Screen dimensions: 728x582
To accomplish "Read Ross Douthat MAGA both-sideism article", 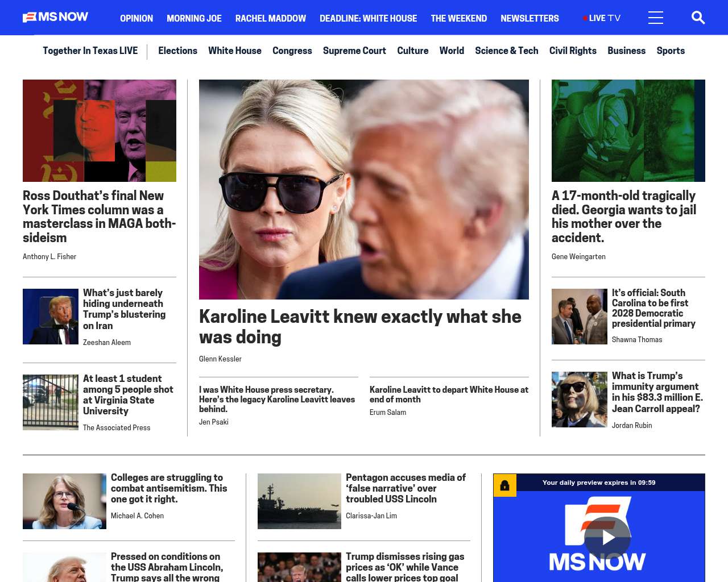I will (x=100, y=217).
